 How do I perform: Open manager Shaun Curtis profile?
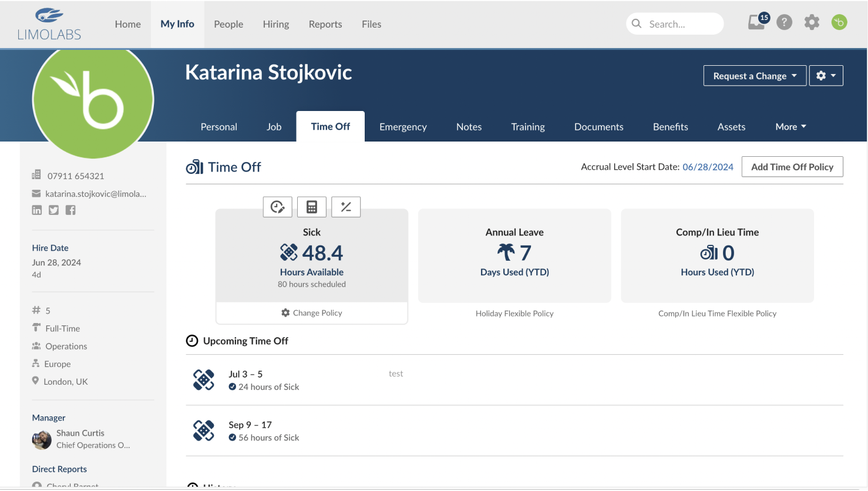click(x=80, y=433)
